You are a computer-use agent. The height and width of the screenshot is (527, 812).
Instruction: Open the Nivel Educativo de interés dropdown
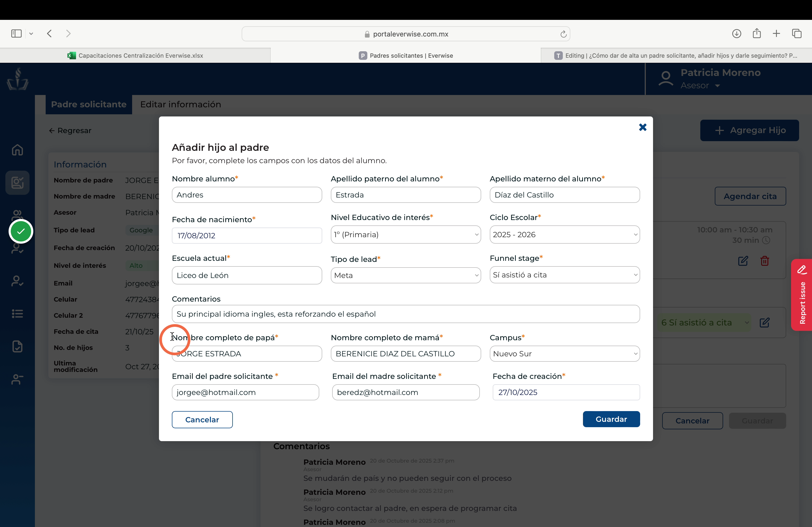point(406,235)
